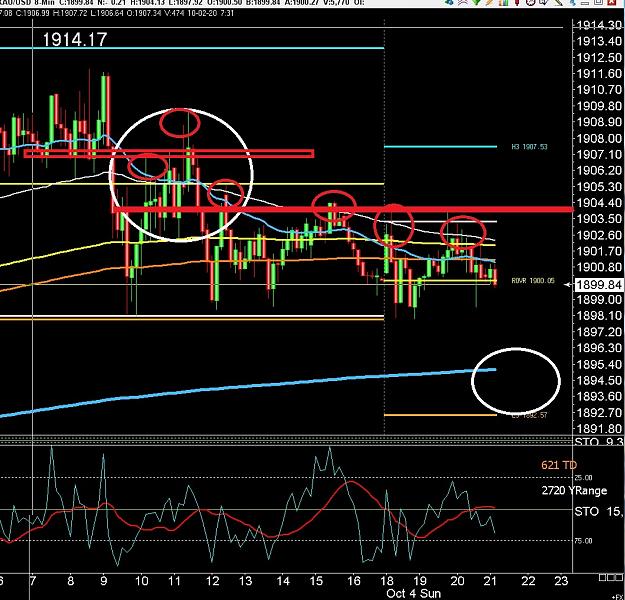Click the 1914.17 price label on chart

(75, 39)
